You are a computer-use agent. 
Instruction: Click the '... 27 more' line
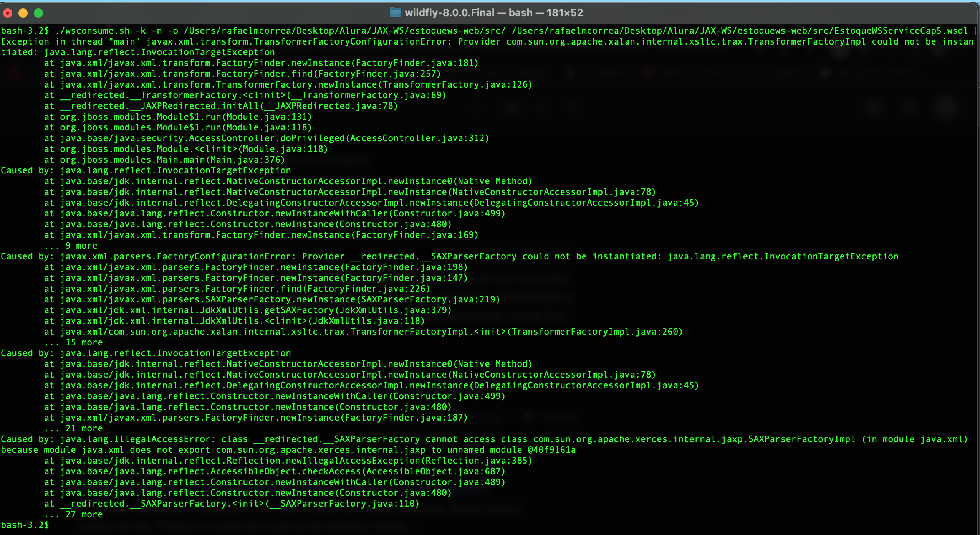[x=73, y=514]
